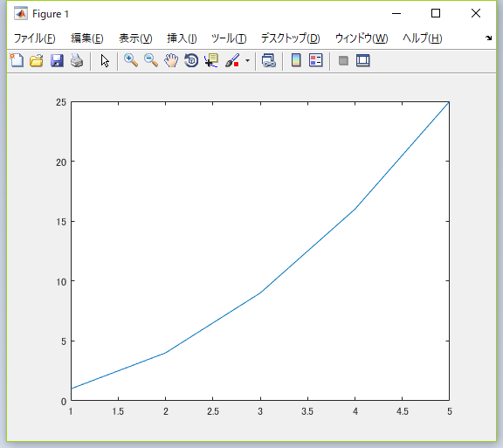Open the ツール(T) menu
This screenshot has height=448, width=503.
[x=229, y=38]
